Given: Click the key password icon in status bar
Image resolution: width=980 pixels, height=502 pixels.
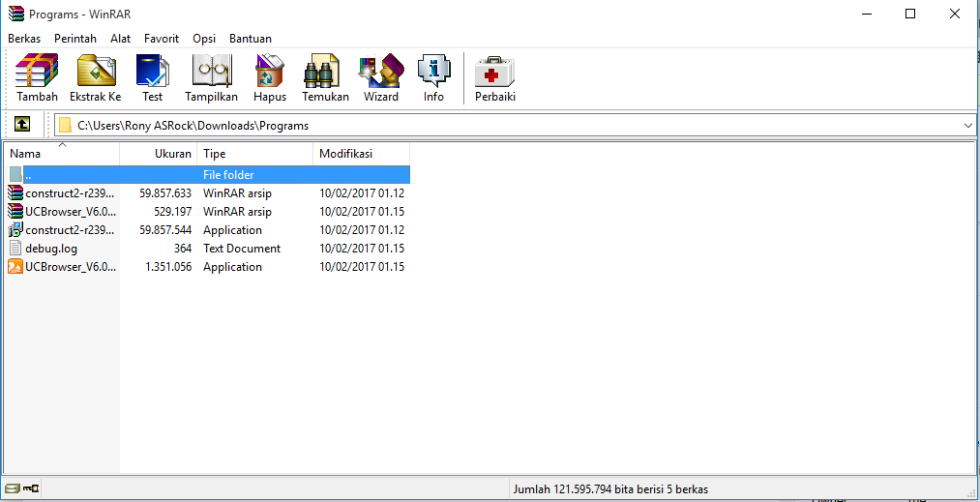Looking at the screenshot, I should click(31, 488).
